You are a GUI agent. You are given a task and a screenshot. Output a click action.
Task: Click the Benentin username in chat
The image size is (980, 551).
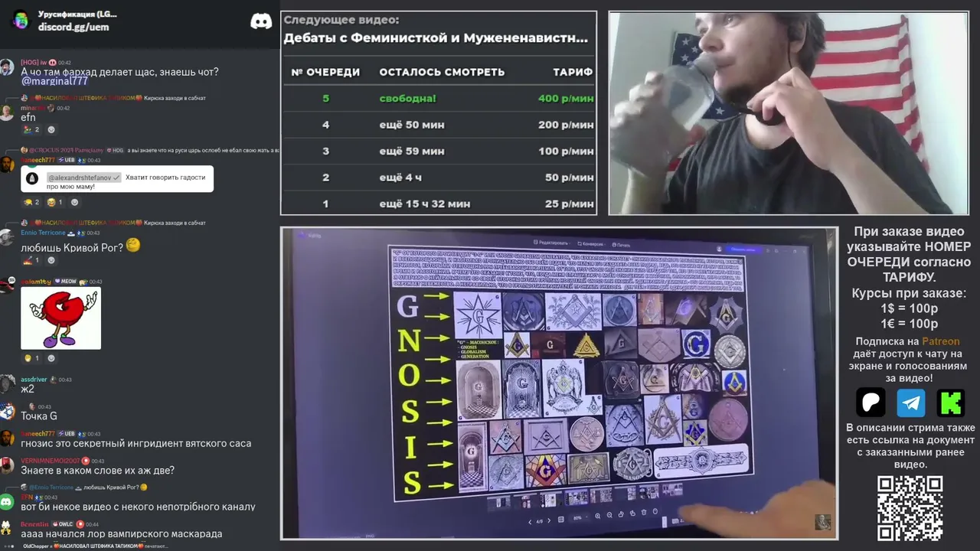tap(34, 524)
